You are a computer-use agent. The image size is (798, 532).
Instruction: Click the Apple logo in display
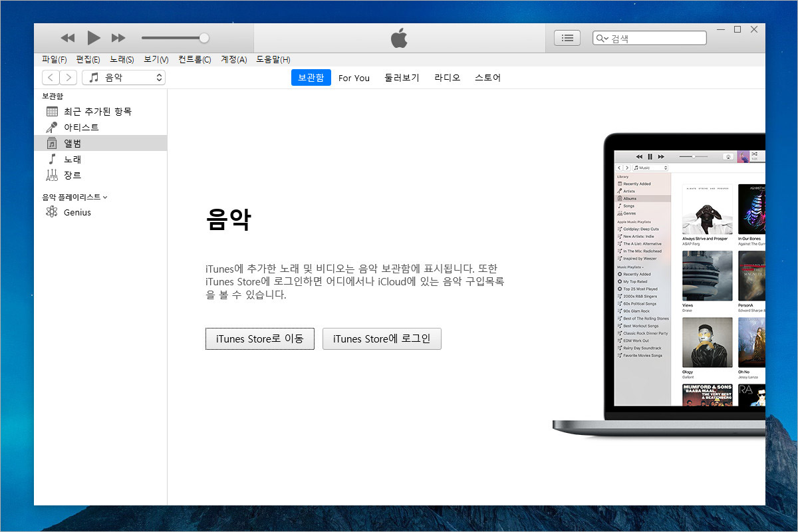tap(399, 39)
